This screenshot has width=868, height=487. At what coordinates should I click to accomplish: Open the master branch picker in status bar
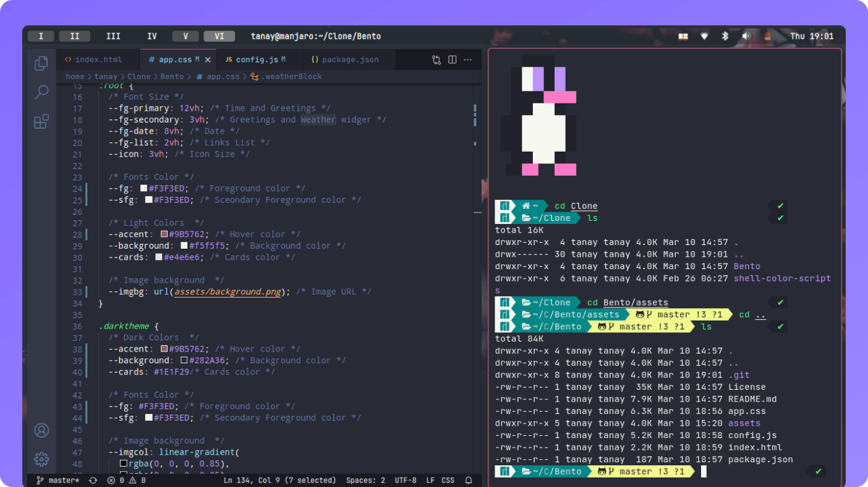pos(57,480)
